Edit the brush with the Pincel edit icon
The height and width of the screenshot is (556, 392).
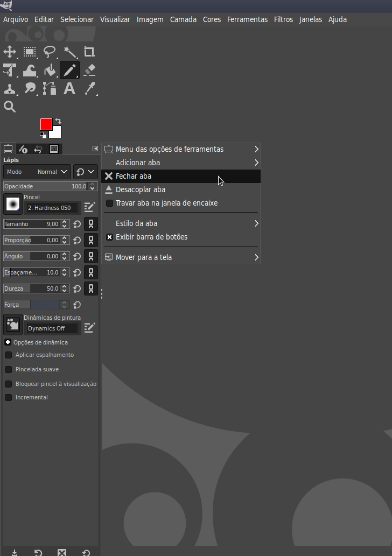tap(89, 207)
